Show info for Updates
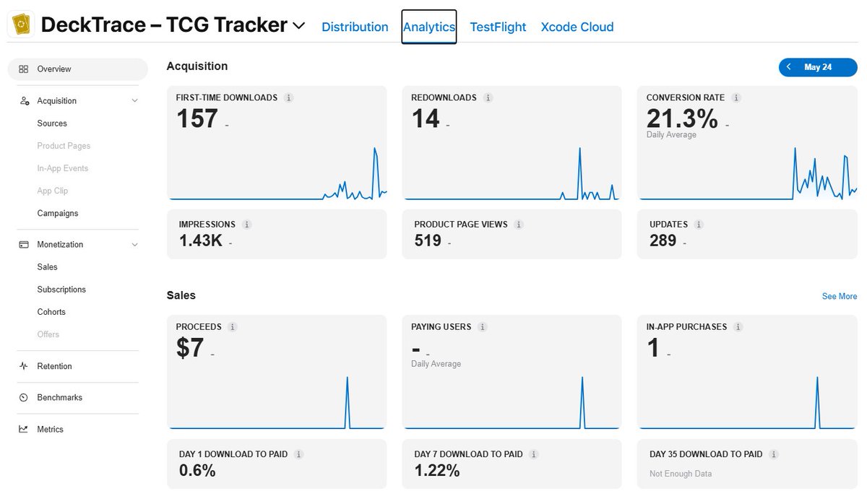The image size is (867, 504). click(699, 225)
